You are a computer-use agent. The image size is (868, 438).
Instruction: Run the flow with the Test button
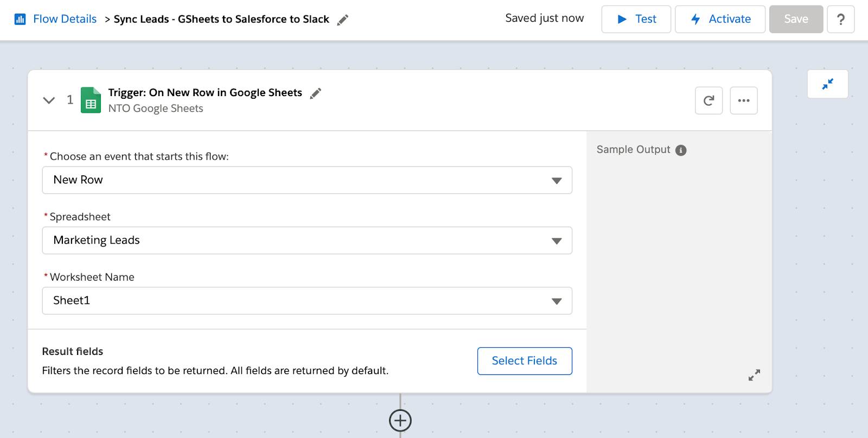636,19
